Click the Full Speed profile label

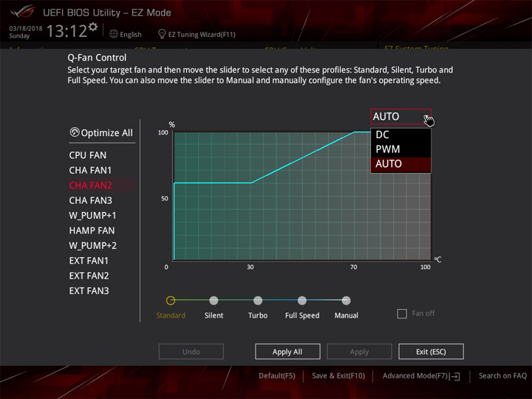pos(302,316)
